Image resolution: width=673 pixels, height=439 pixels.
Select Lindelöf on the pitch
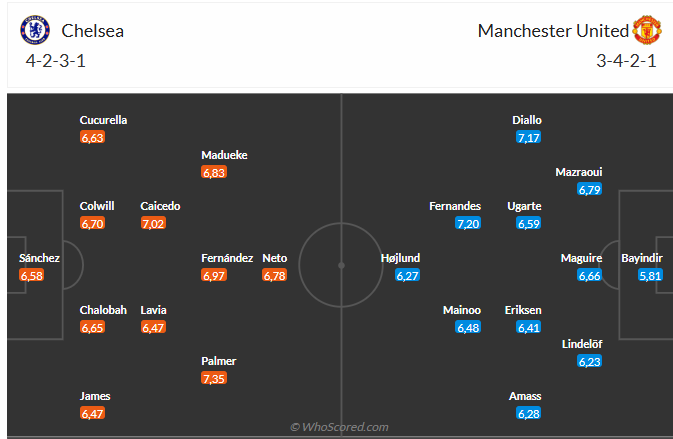[x=582, y=344]
